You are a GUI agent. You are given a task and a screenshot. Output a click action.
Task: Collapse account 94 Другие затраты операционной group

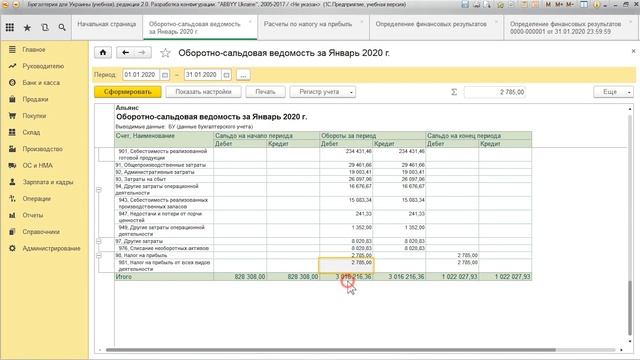click(x=99, y=190)
